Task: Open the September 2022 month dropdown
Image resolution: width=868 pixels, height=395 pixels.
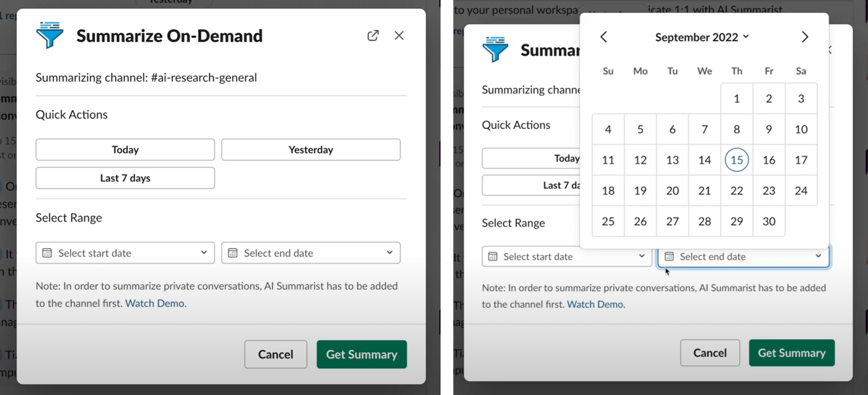Action: coord(702,37)
